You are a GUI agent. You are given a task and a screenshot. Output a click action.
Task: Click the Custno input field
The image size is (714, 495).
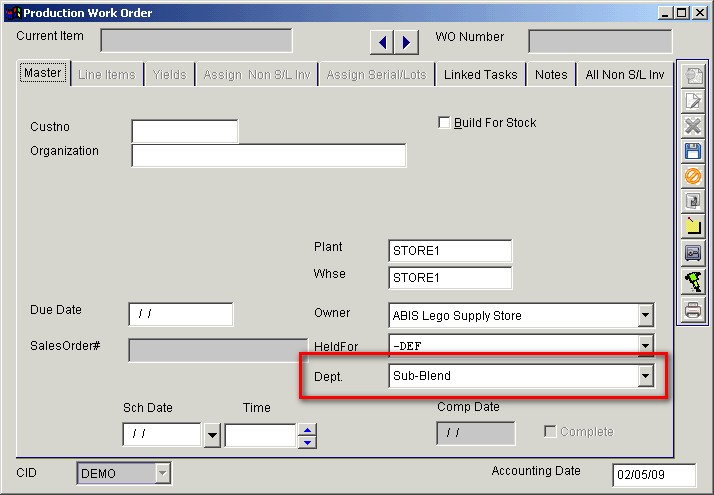click(x=185, y=132)
